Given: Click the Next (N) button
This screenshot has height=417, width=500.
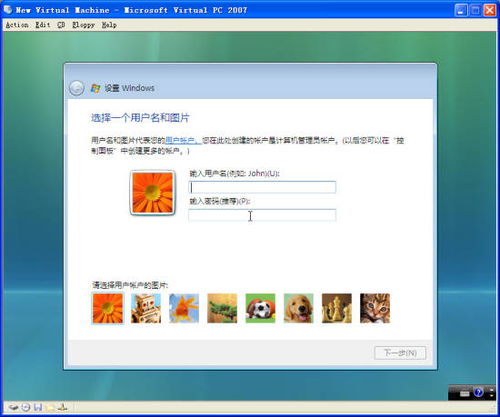Looking at the screenshot, I should click(400, 353).
